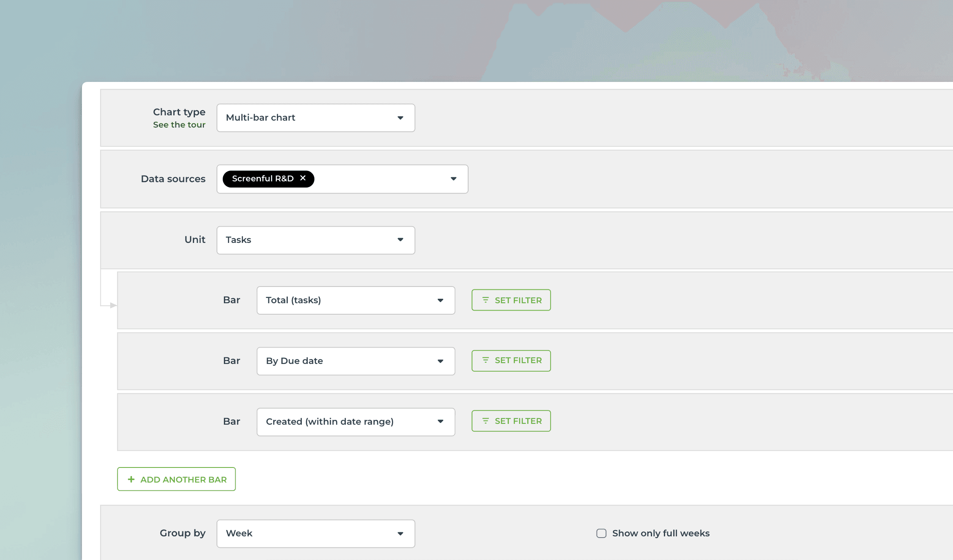Click the Data sources dropdown caret
The image size is (953, 560).
(x=453, y=179)
